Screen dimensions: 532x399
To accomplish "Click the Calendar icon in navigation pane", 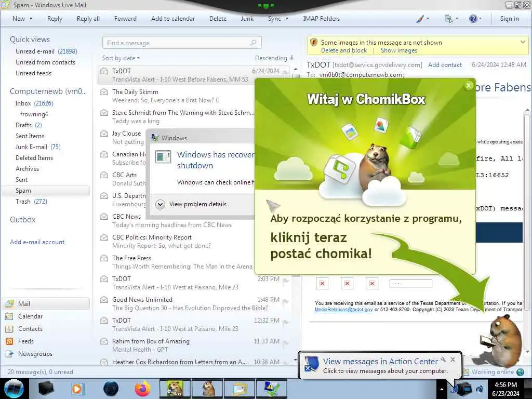I will (9, 316).
